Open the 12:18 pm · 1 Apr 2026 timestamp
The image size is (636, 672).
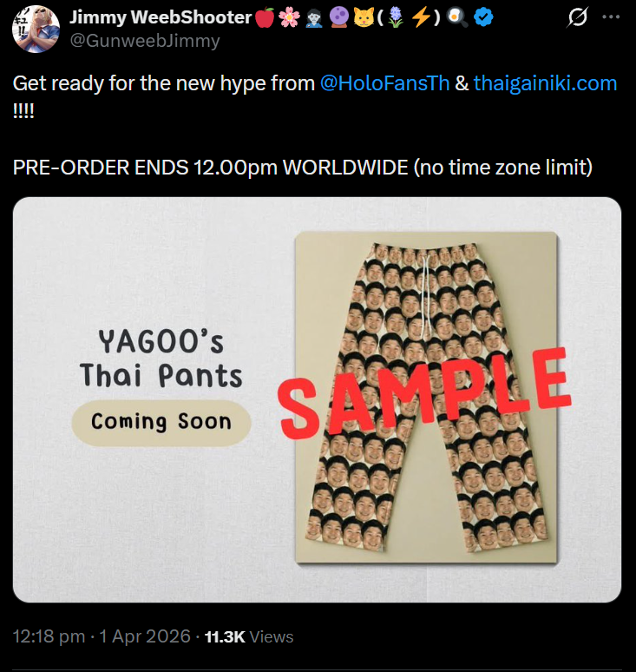tap(102, 636)
